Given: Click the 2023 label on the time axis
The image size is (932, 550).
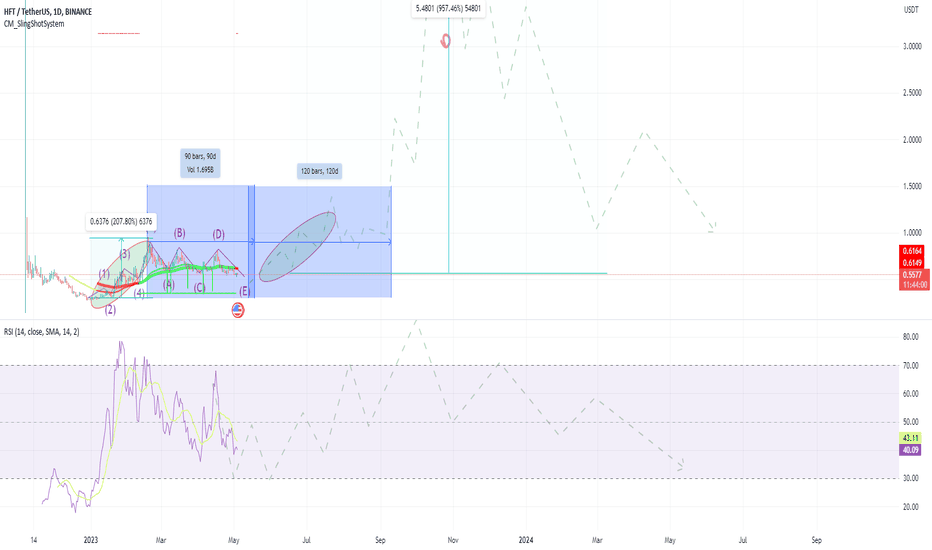Looking at the screenshot, I should (x=91, y=540).
